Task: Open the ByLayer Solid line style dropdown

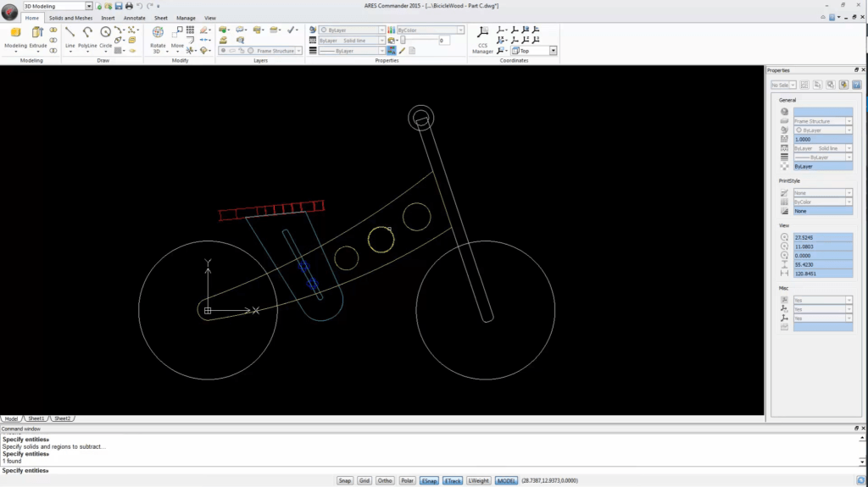Action: click(x=381, y=41)
